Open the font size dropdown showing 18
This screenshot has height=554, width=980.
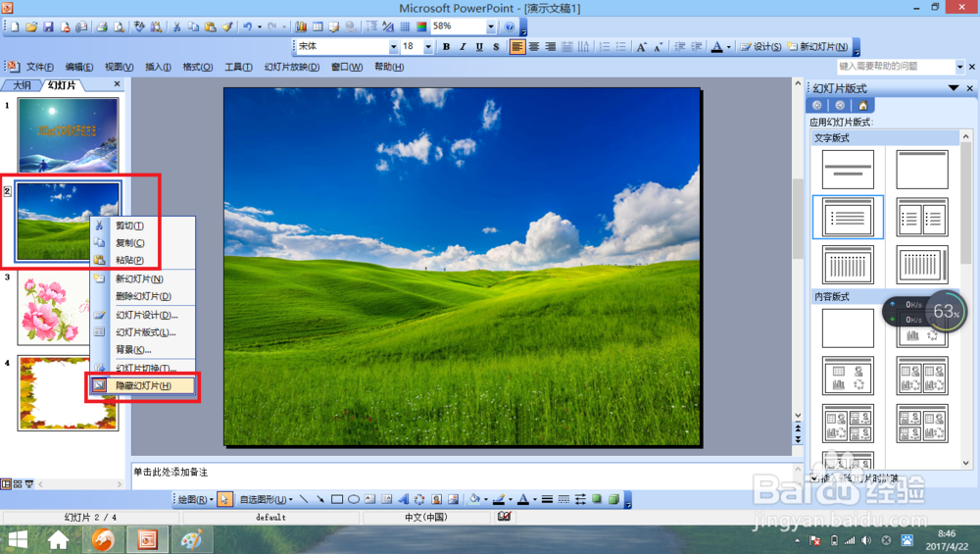pos(428,47)
